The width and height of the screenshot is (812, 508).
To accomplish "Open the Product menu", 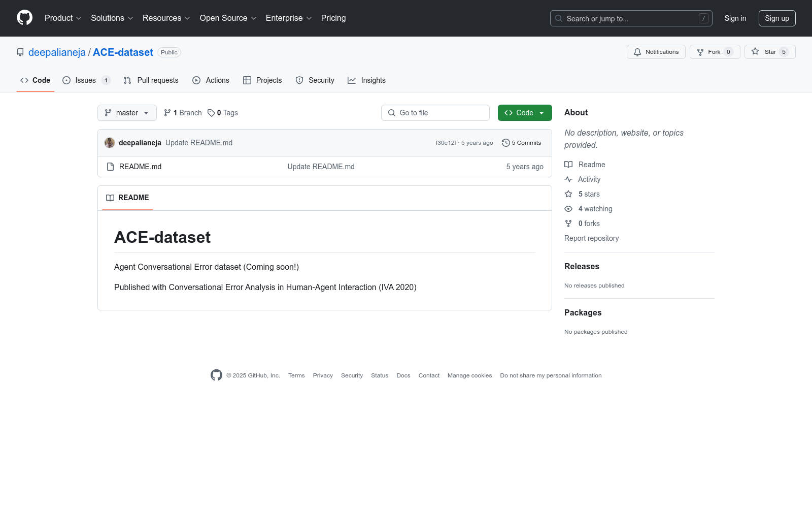I will pyautogui.click(x=63, y=18).
